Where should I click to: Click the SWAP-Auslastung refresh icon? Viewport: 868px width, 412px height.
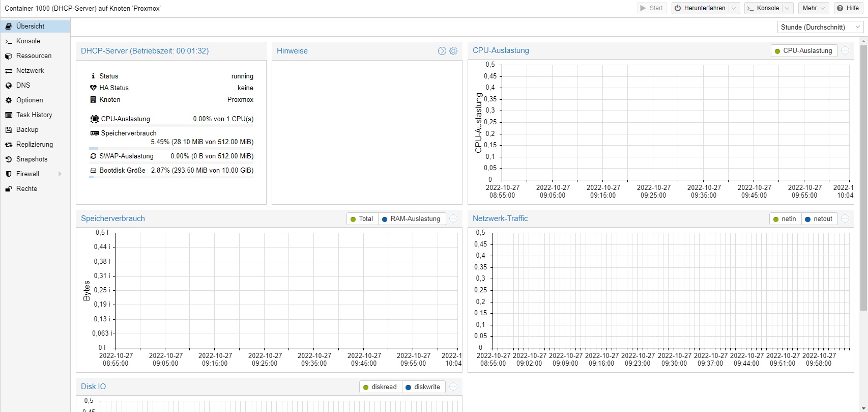pyautogui.click(x=93, y=156)
